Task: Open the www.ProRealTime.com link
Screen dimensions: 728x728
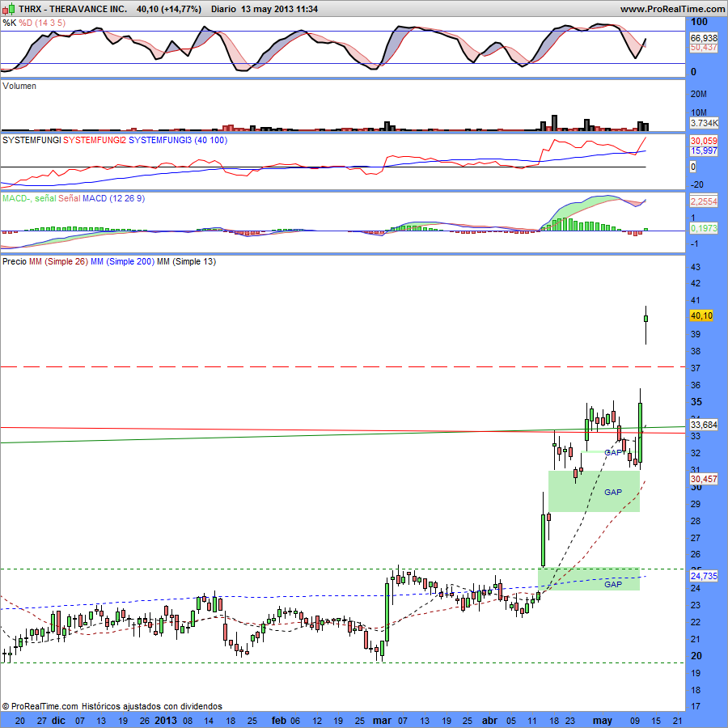Action: [672, 9]
